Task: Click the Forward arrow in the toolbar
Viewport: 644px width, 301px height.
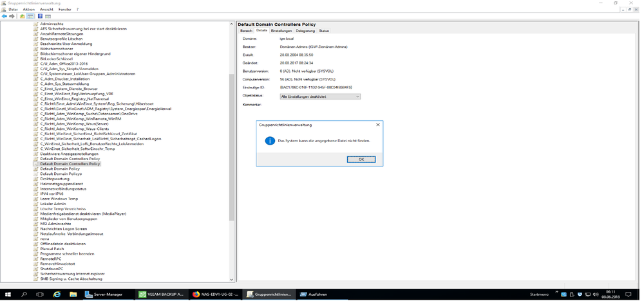Action: tap(12, 16)
